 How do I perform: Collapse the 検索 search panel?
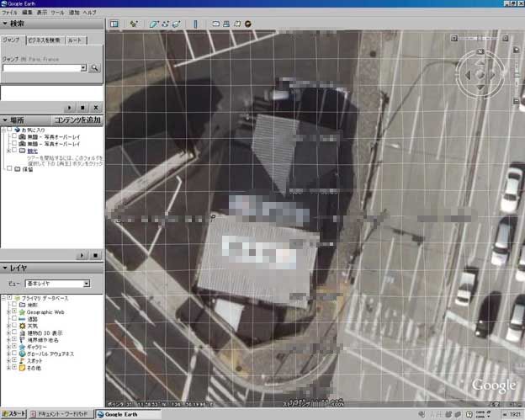point(5,24)
